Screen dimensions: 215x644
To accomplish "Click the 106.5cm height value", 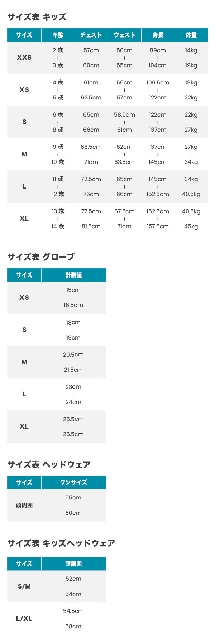I will pyautogui.click(x=158, y=83).
